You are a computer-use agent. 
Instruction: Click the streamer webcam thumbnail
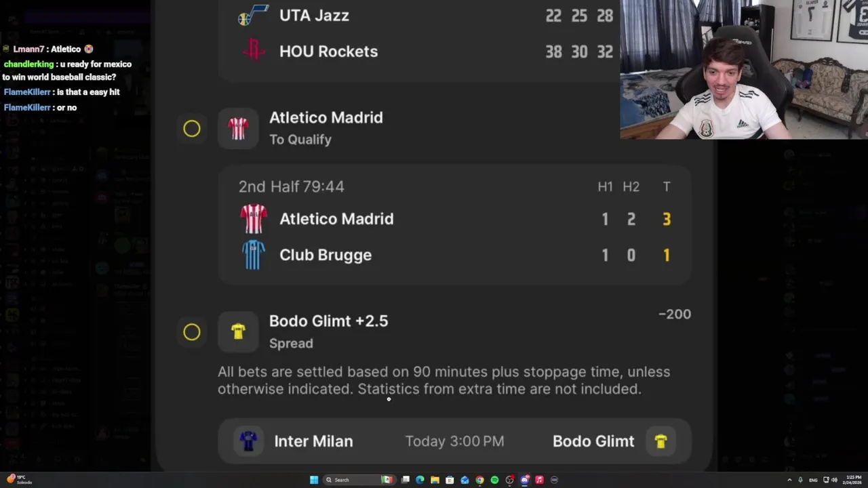click(744, 69)
